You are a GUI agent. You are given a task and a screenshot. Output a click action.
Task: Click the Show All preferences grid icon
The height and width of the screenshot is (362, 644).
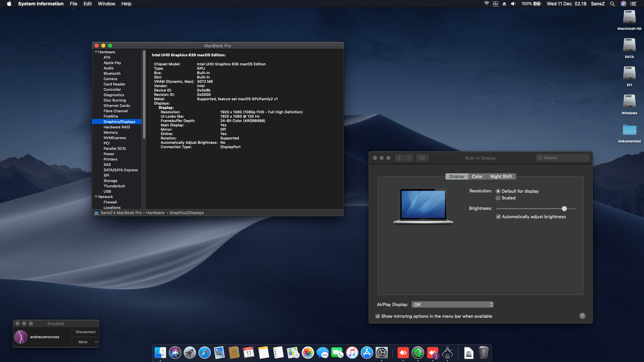click(422, 158)
